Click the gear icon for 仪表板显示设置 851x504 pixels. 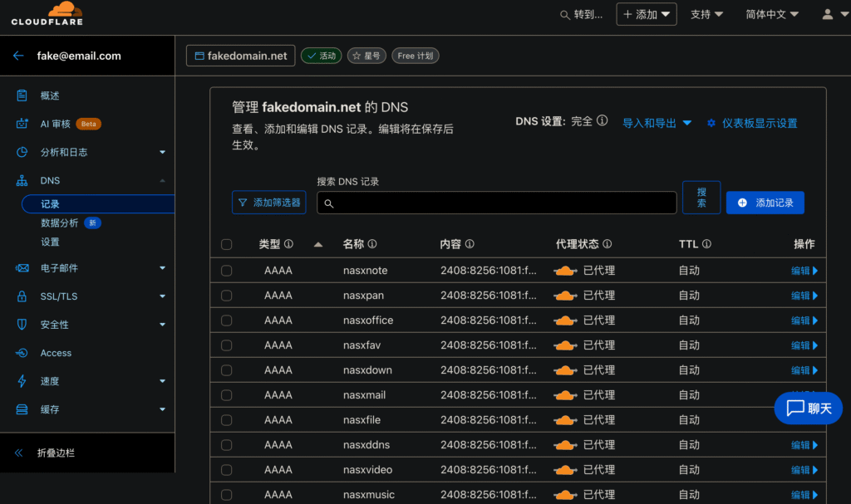[711, 123]
